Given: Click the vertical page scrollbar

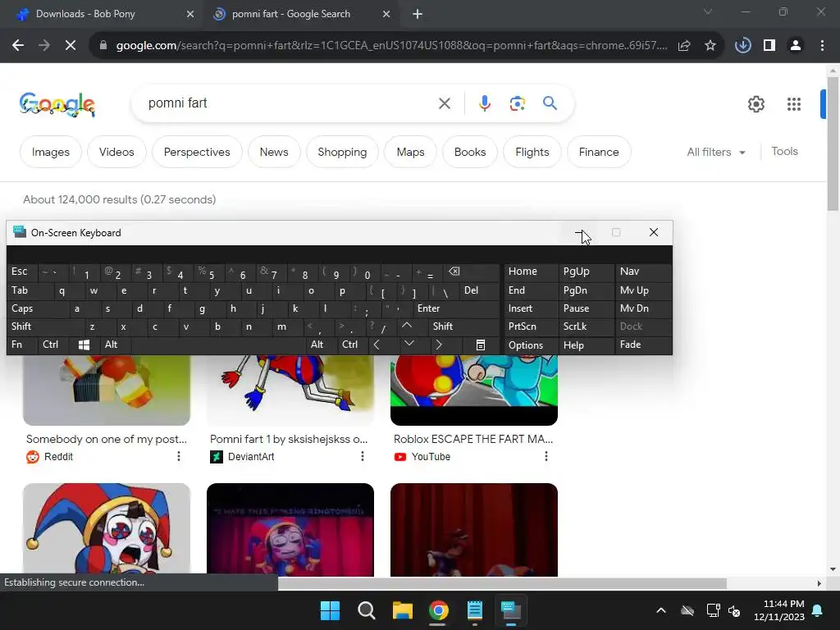Looking at the screenshot, I should [833, 144].
